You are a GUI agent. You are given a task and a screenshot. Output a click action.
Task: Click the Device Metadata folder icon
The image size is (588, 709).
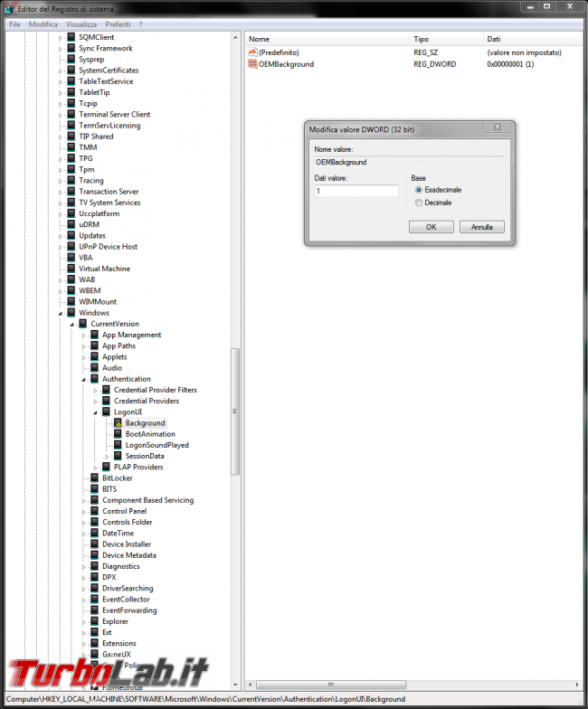point(94,555)
